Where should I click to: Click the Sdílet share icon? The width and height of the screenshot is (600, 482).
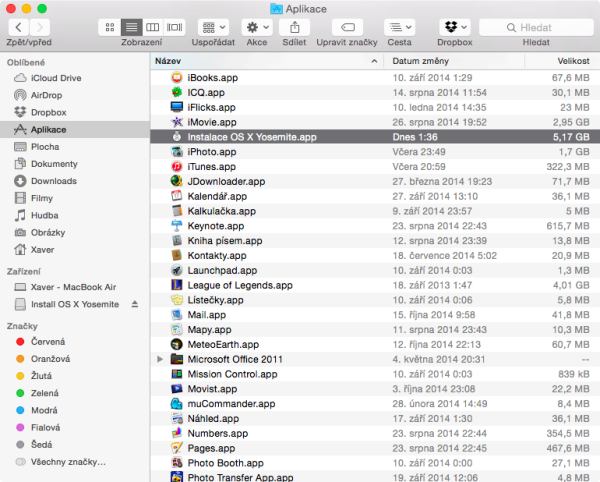(295, 26)
